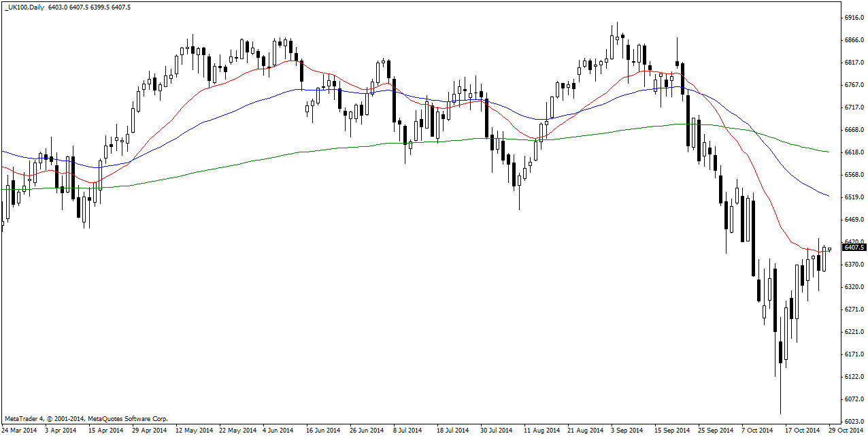This screenshot has width=868, height=436.
Task: Click the bottom of the lowest October wick
Action: [x=780, y=413]
